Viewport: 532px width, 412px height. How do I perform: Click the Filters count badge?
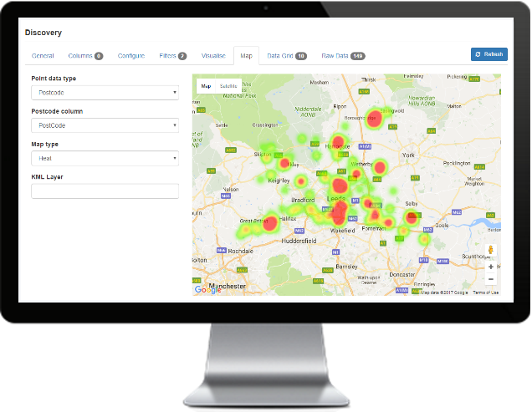click(x=182, y=56)
